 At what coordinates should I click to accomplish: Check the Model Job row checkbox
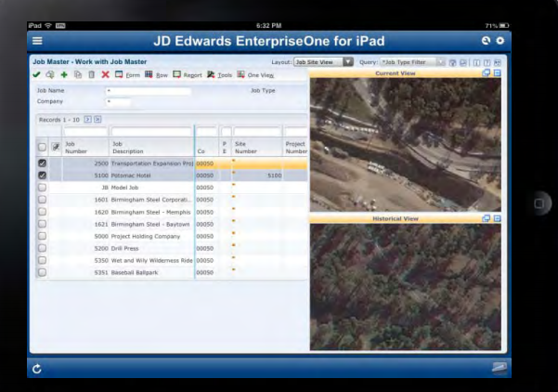pyautogui.click(x=42, y=188)
